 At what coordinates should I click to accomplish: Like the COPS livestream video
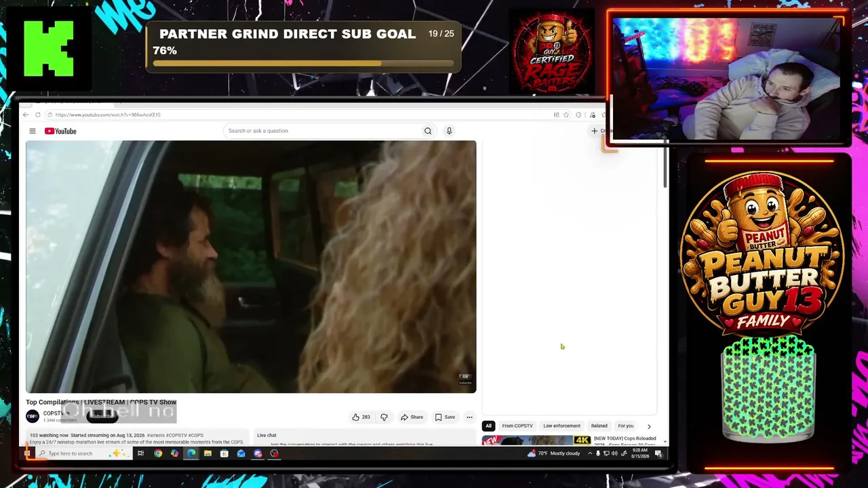point(361,417)
